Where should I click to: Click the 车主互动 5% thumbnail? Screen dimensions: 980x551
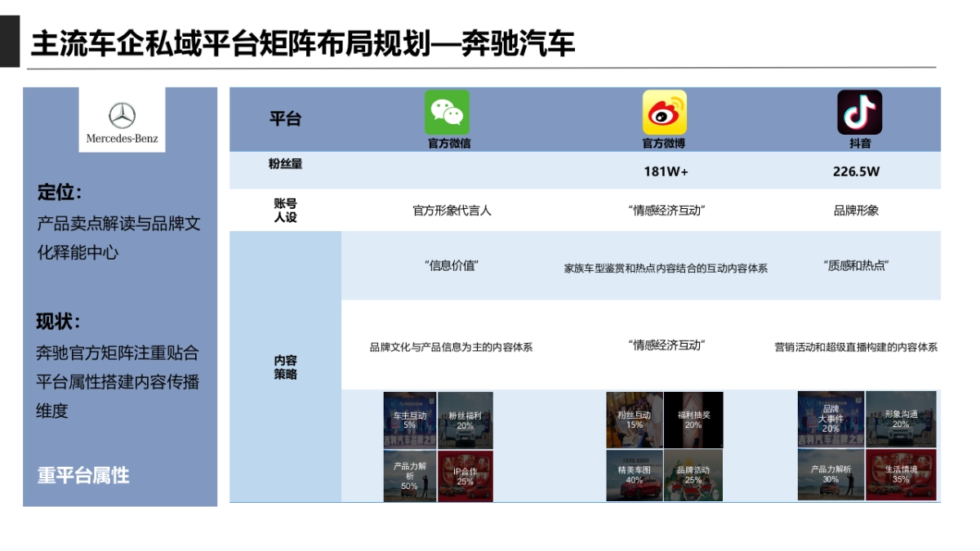click(408, 420)
